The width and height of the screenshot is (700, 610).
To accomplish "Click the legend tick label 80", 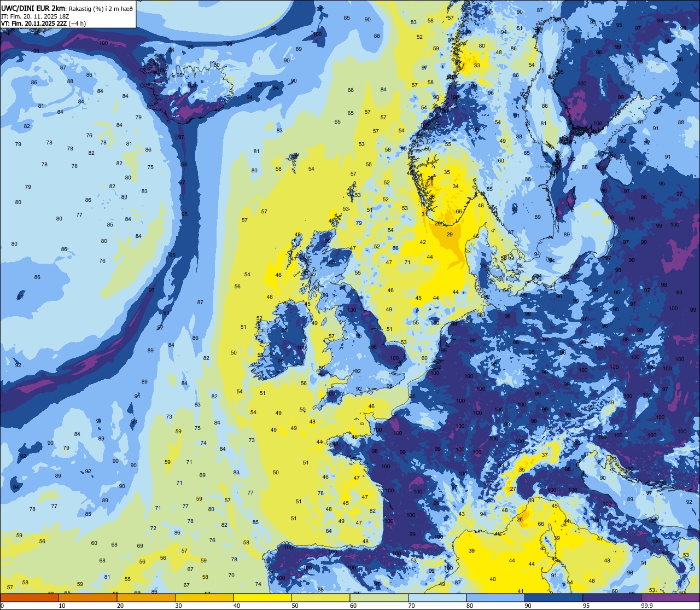I will pyautogui.click(x=470, y=606).
